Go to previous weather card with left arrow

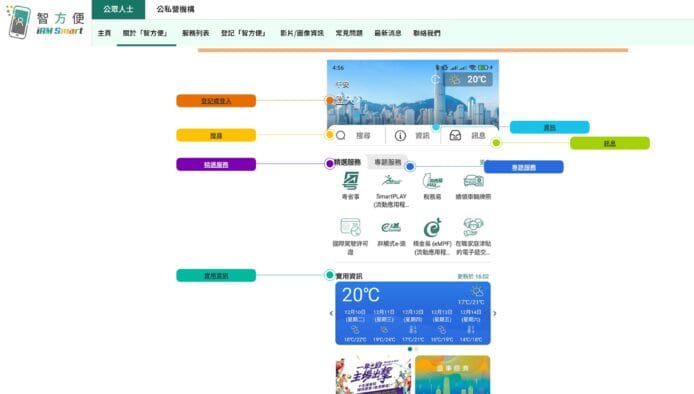click(331, 313)
